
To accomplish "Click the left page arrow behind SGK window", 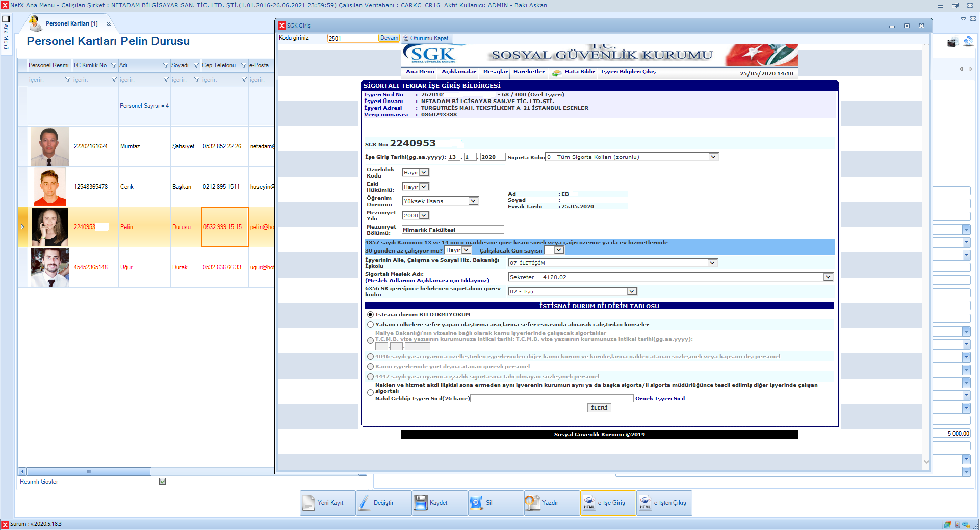I will (961, 69).
